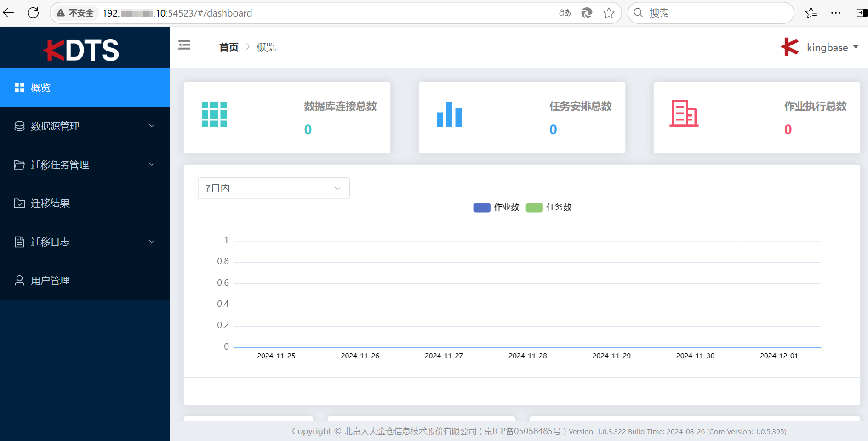Open 数据源管理 menu item

[85, 126]
